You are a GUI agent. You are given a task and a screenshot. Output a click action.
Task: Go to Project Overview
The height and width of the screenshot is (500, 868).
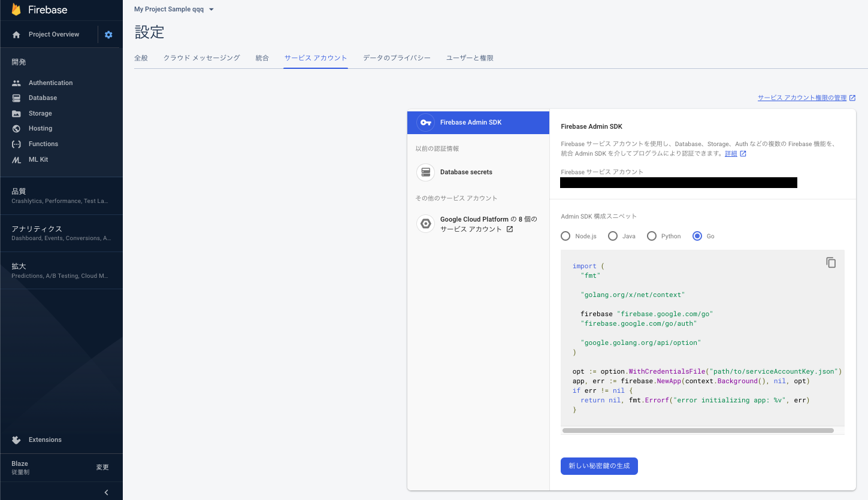[54, 35]
